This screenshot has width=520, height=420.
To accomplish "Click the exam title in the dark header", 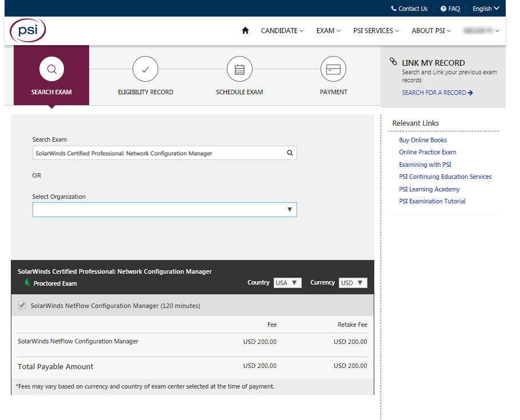I will pyautogui.click(x=114, y=271).
